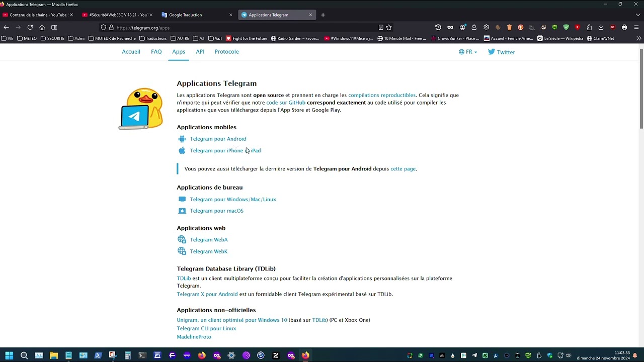Select the Apps navigation tab
The width and height of the screenshot is (644, 362).
click(179, 52)
